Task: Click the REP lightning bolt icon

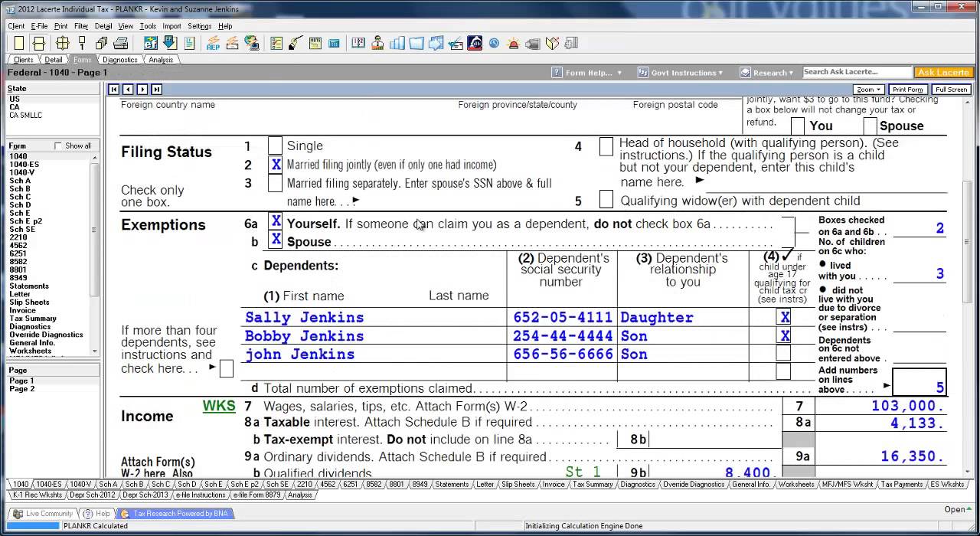Action: (213, 43)
